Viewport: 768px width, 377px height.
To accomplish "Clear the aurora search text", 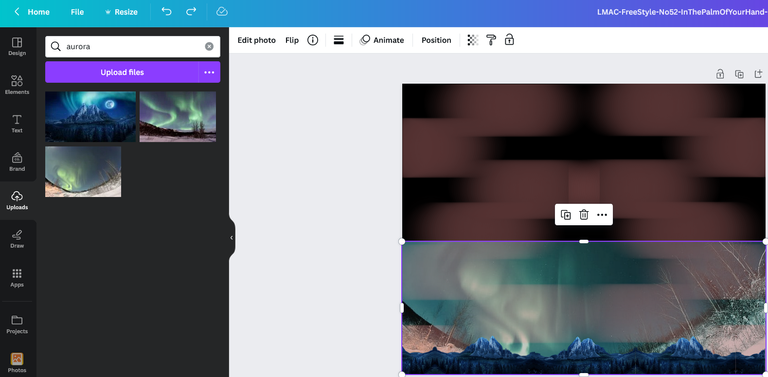I will (x=209, y=47).
